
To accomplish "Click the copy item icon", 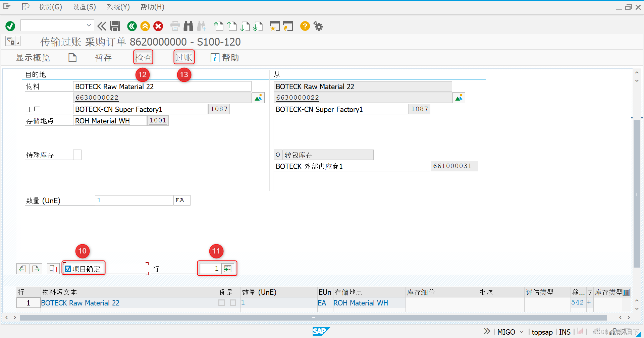I will point(53,269).
